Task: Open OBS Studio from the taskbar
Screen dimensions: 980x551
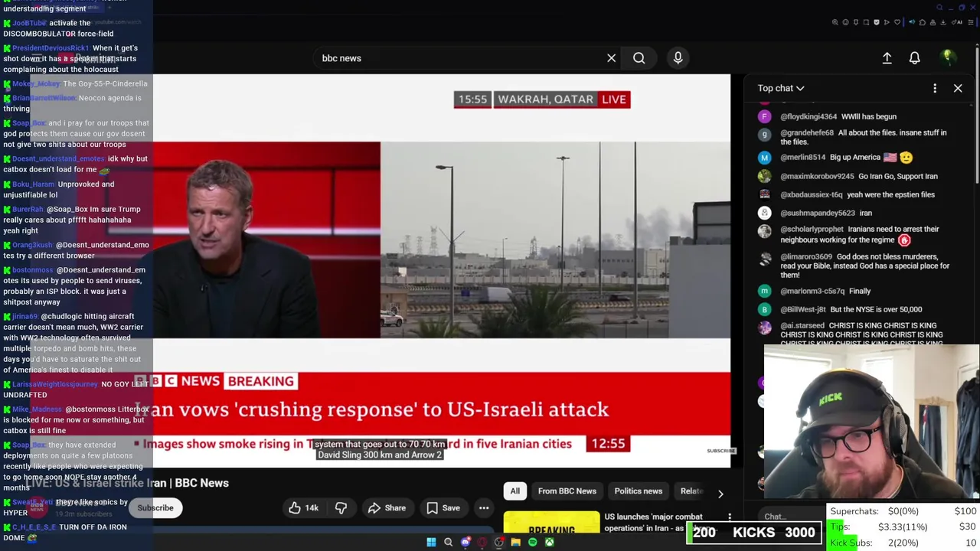Action: 499,543
